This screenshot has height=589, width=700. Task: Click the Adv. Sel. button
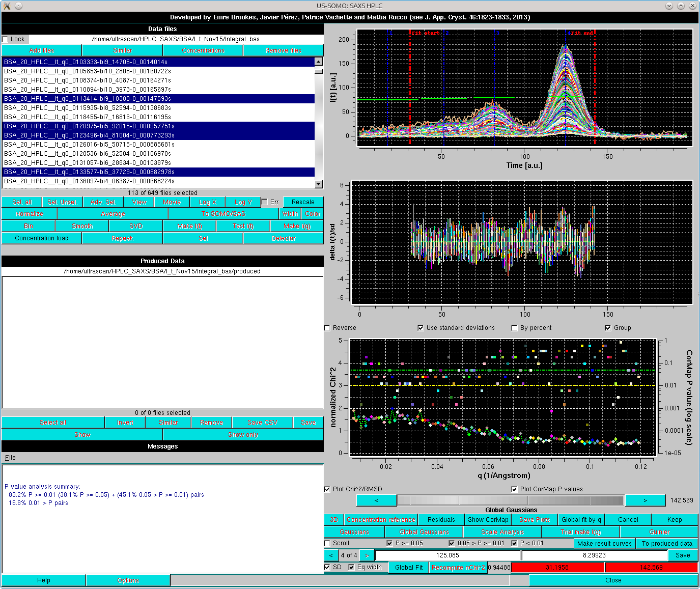[x=103, y=202]
